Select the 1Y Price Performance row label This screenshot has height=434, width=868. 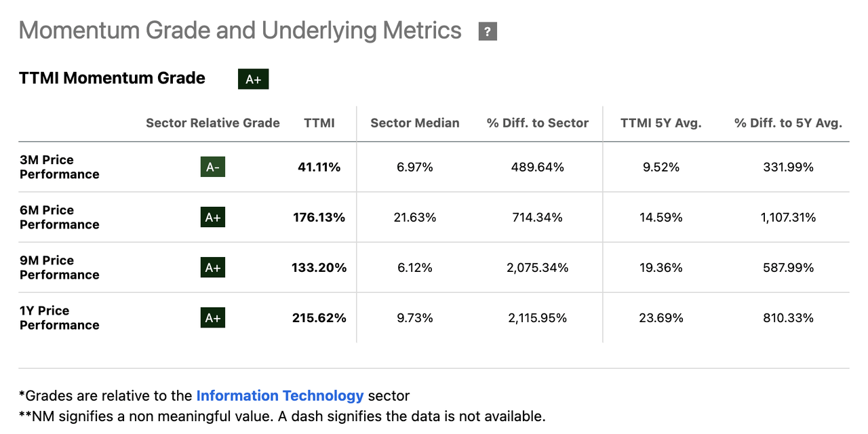[60, 317]
